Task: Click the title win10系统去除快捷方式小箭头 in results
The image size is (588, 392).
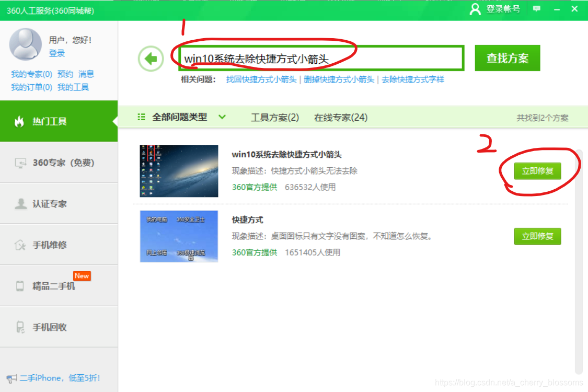Action: [x=286, y=155]
